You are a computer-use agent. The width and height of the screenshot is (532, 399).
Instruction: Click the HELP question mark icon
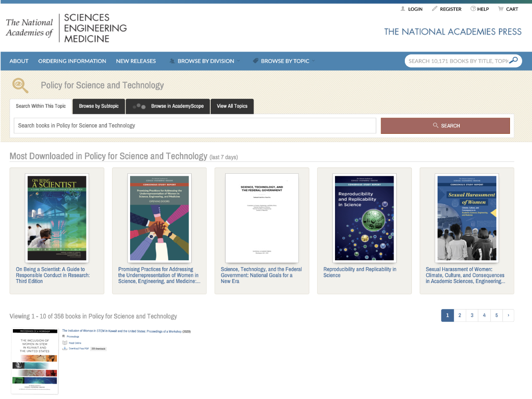473,9
